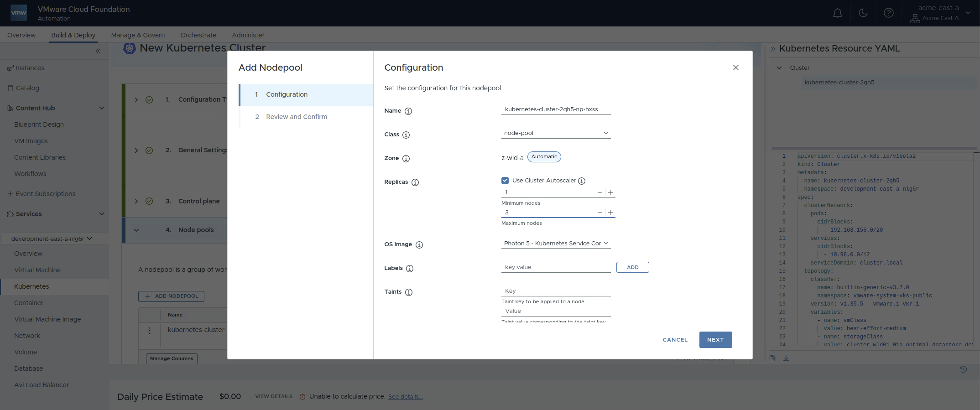The image size is (980, 410).
Task: Decrease Minimum nodes with minus icon
Action: pos(600,192)
